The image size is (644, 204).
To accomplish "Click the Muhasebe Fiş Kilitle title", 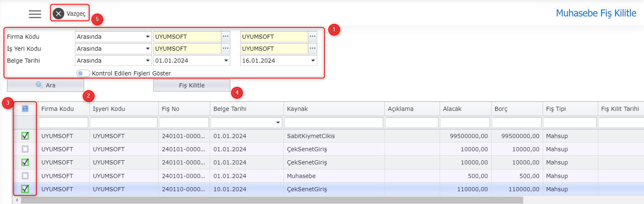I will click(596, 13).
